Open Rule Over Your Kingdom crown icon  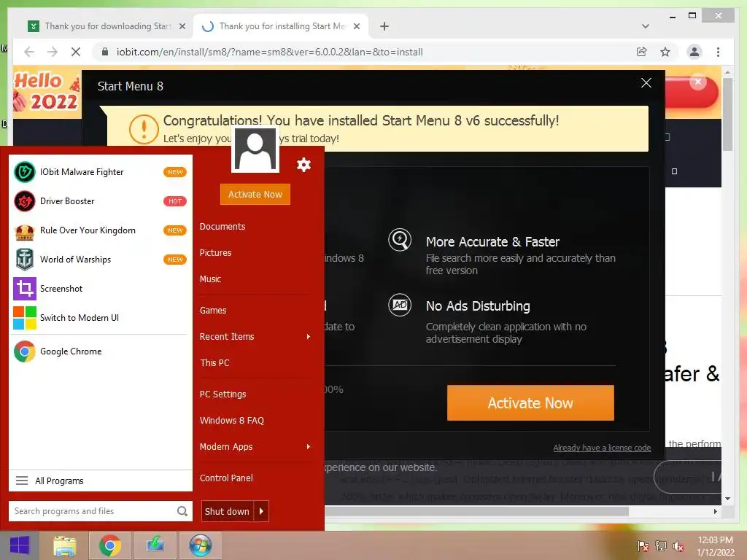coord(24,230)
